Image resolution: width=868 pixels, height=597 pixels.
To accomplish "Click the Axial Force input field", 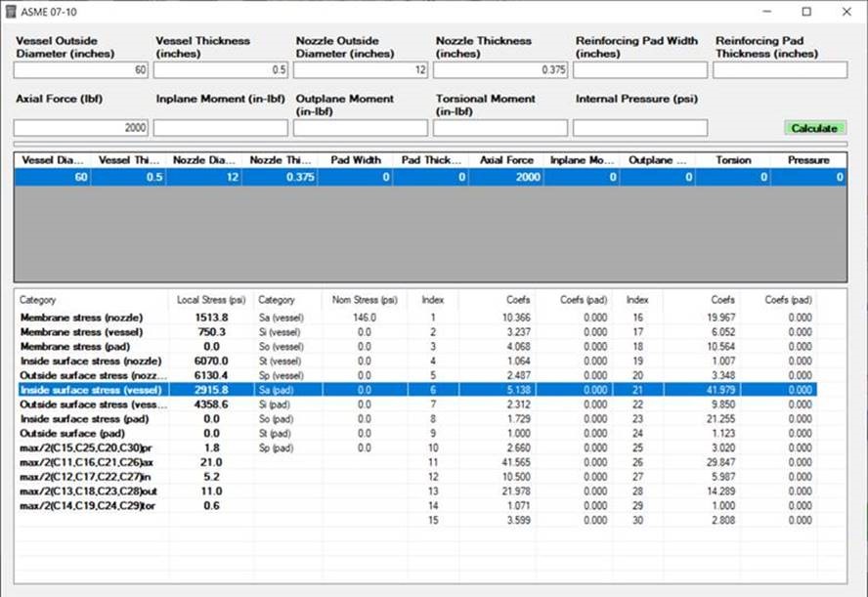I will click(81, 128).
